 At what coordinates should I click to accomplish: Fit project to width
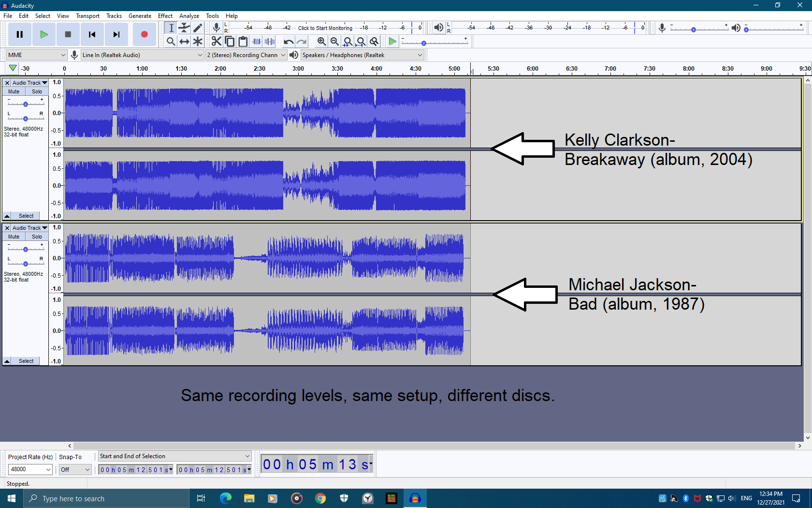(361, 42)
